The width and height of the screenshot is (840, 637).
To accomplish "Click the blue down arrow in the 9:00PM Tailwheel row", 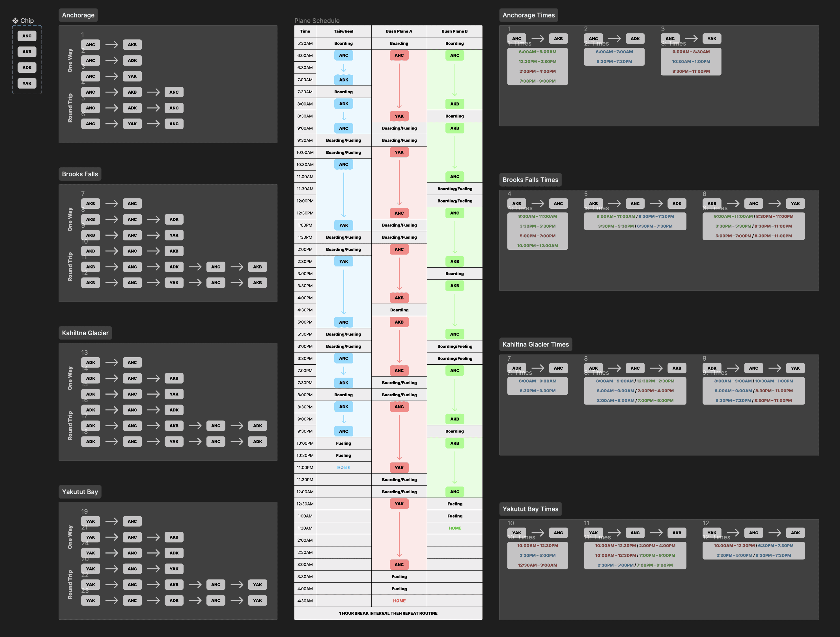I will 344,419.
